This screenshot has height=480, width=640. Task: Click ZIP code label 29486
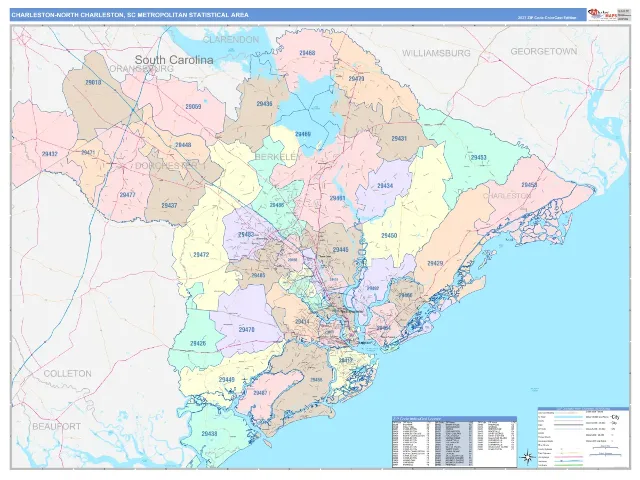[277, 205]
